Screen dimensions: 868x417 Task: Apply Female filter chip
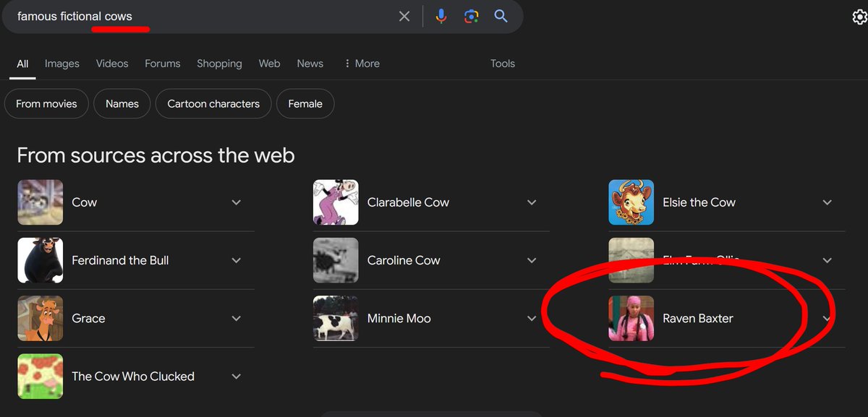coord(305,103)
